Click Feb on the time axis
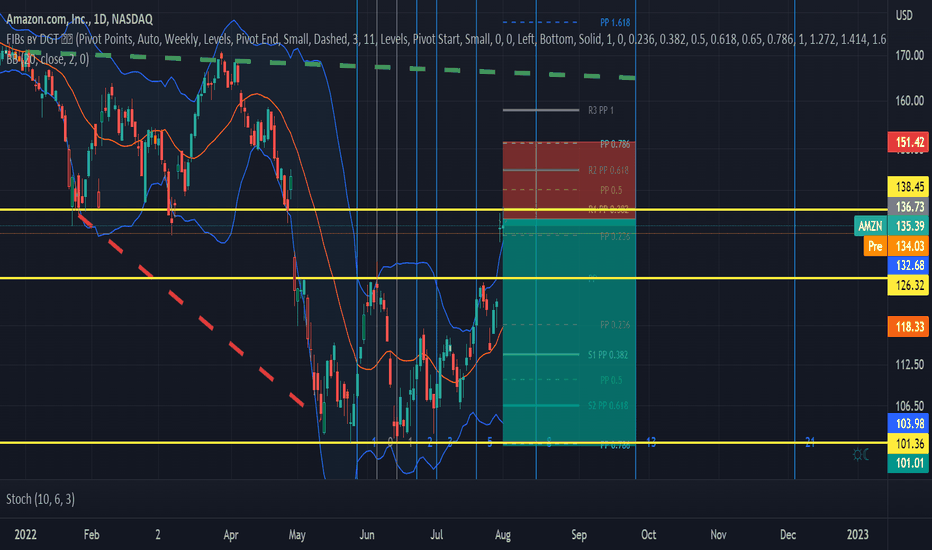This screenshot has height=550, width=932. point(92,535)
